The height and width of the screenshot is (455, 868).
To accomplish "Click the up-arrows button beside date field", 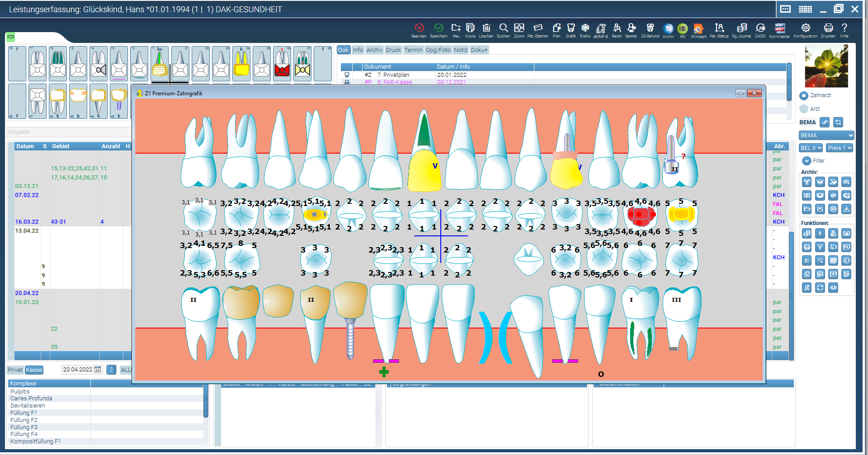I will click(112, 370).
